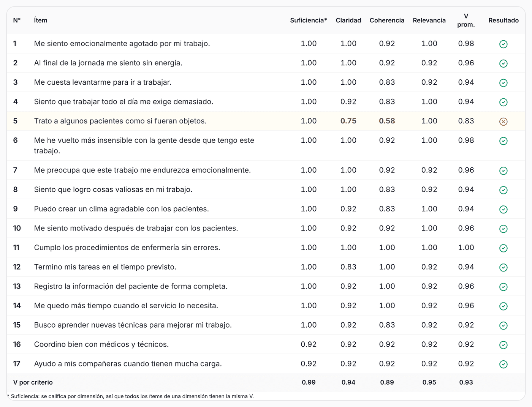
Task: Select 'Coordino bien con médicos y técnicos.'
Action: tap(101, 344)
